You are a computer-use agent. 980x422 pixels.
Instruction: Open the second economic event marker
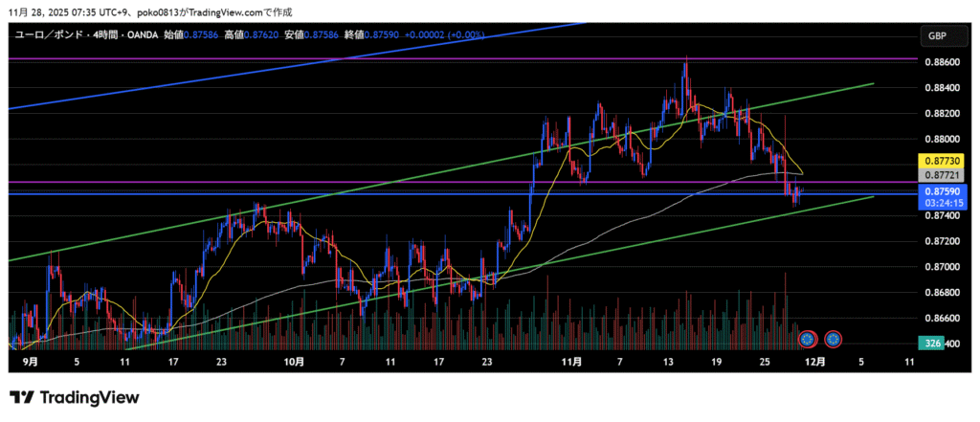[x=834, y=338]
